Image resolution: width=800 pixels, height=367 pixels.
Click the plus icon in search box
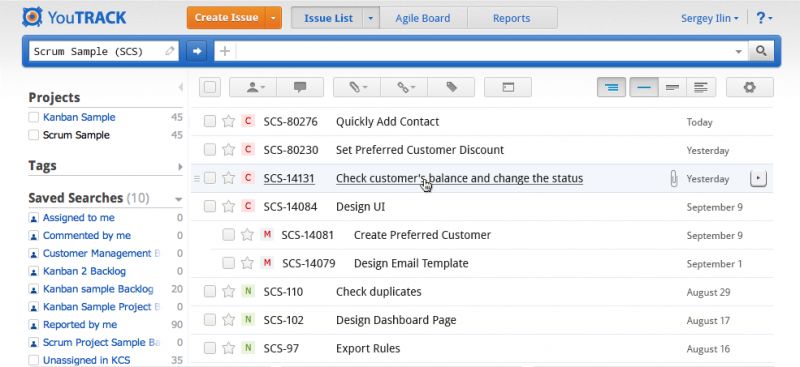coord(225,51)
